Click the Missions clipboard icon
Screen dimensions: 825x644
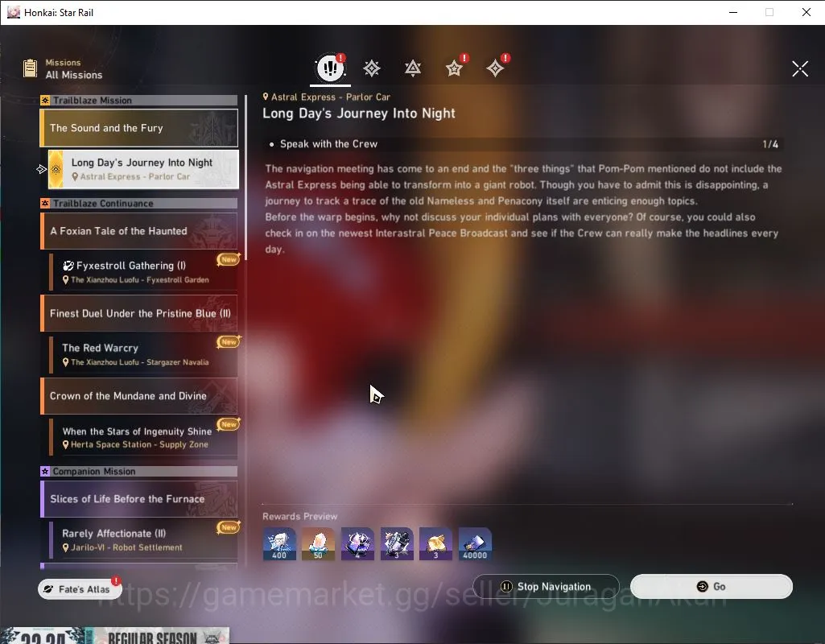pos(30,68)
